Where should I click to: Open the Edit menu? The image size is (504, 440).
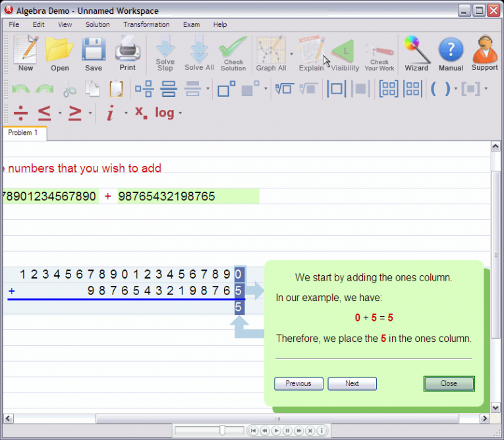38,24
